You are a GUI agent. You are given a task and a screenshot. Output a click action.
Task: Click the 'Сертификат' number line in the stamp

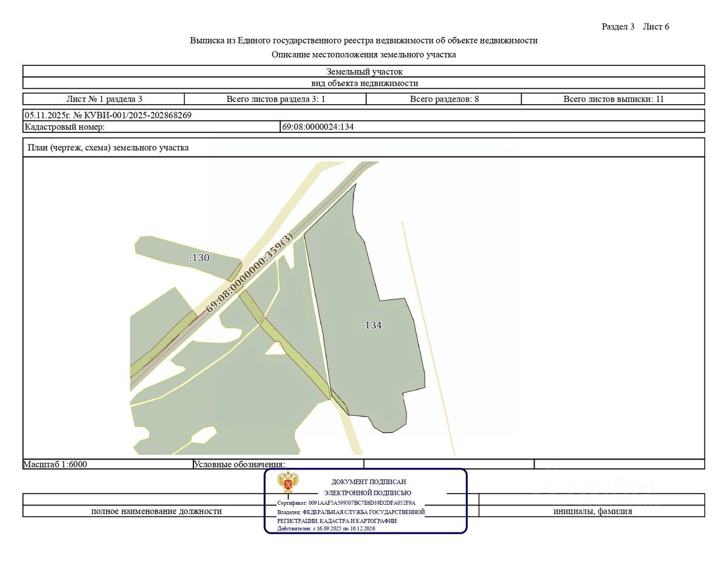coord(346,503)
